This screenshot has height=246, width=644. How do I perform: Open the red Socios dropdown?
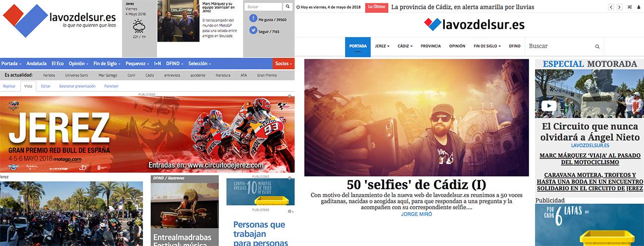[x=284, y=63]
